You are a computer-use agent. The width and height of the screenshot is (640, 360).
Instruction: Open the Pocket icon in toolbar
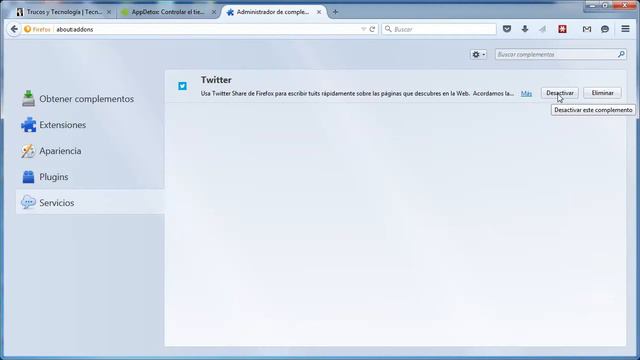[507, 29]
